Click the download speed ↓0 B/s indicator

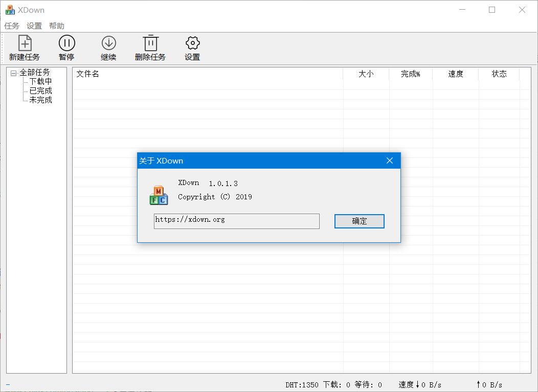tap(420, 385)
